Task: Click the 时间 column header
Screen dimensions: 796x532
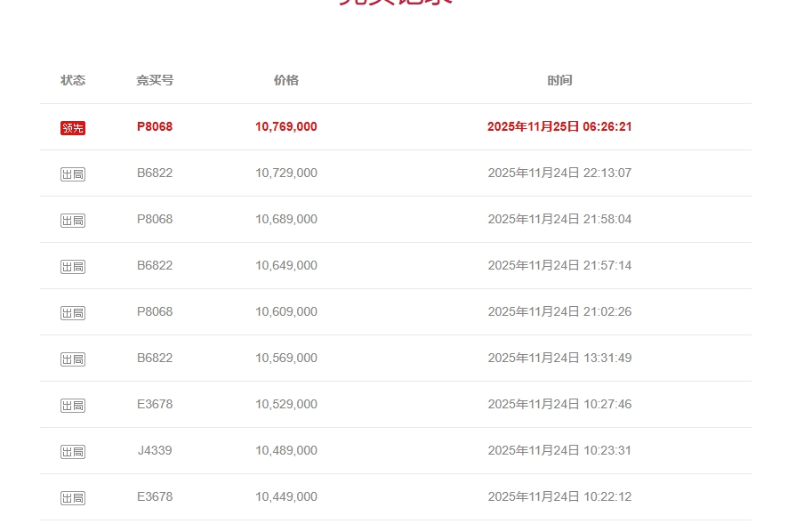Action: point(559,80)
